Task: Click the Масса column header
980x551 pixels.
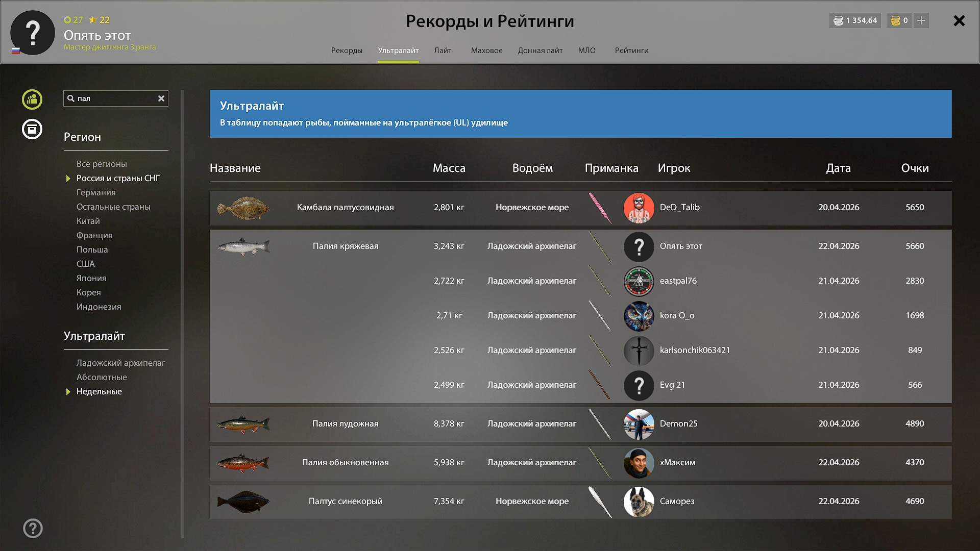Action: (449, 168)
